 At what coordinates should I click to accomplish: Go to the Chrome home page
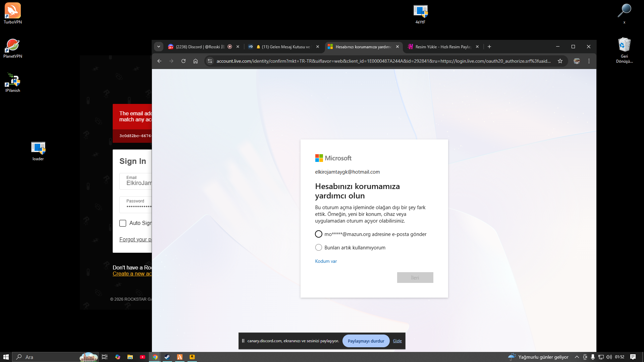click(196, 61)
